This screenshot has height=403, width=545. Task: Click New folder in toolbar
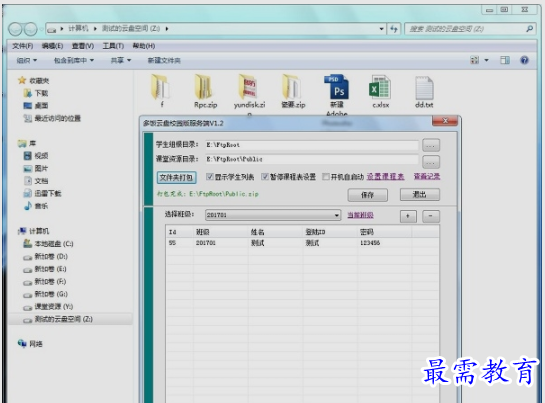[x=164, y=60]
